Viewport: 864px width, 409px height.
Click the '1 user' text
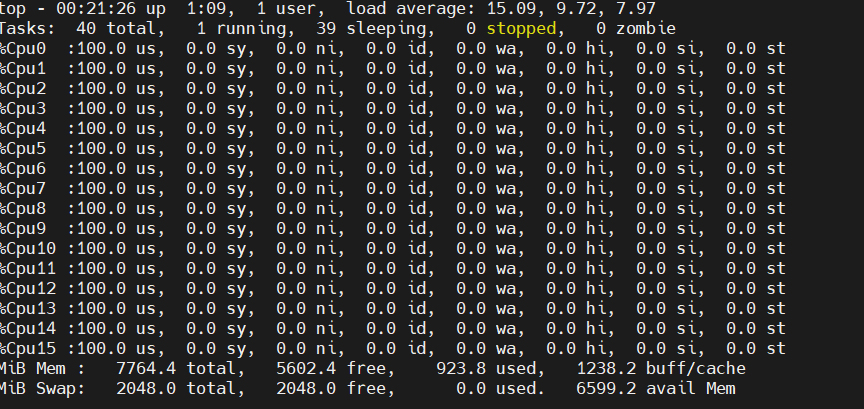point(289,9)
